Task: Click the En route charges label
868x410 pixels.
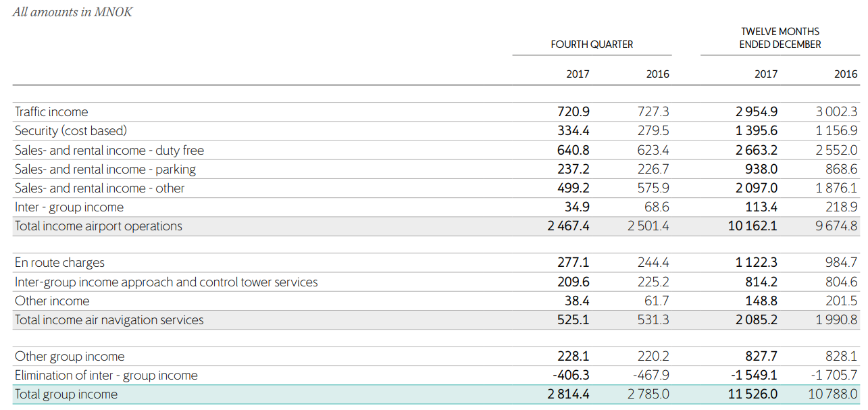Action: (x=59, y=263)
